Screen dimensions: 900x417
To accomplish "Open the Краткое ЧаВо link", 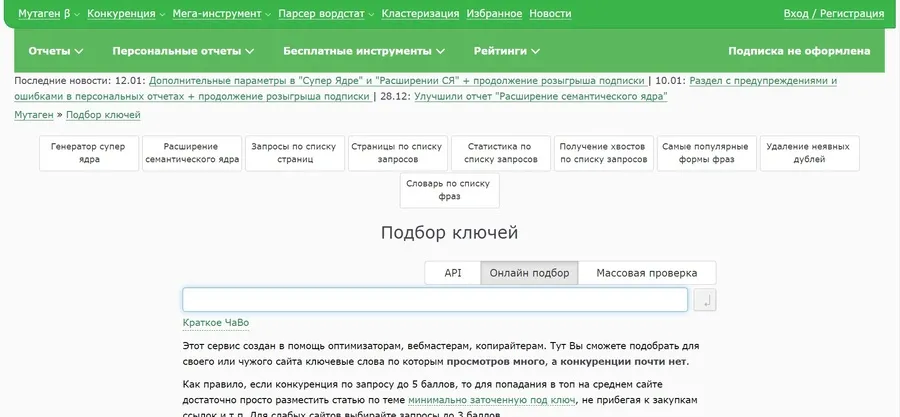I will coord(216,323).
